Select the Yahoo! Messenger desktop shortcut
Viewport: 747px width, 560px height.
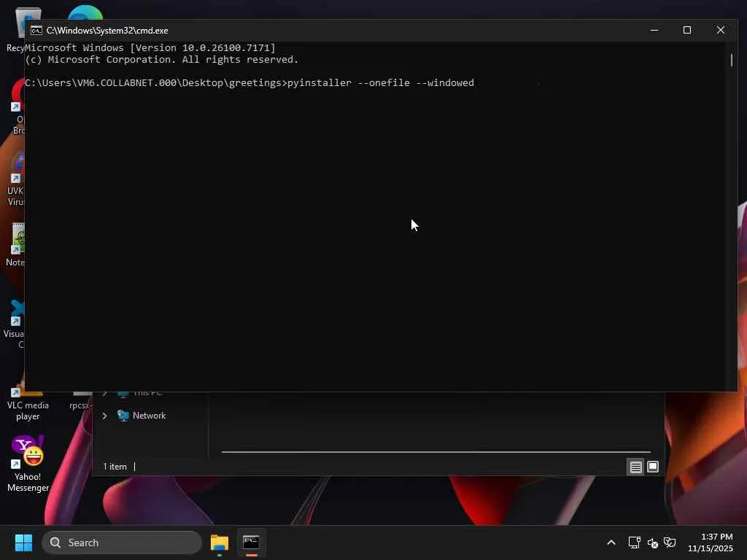[x=28, y=463]
